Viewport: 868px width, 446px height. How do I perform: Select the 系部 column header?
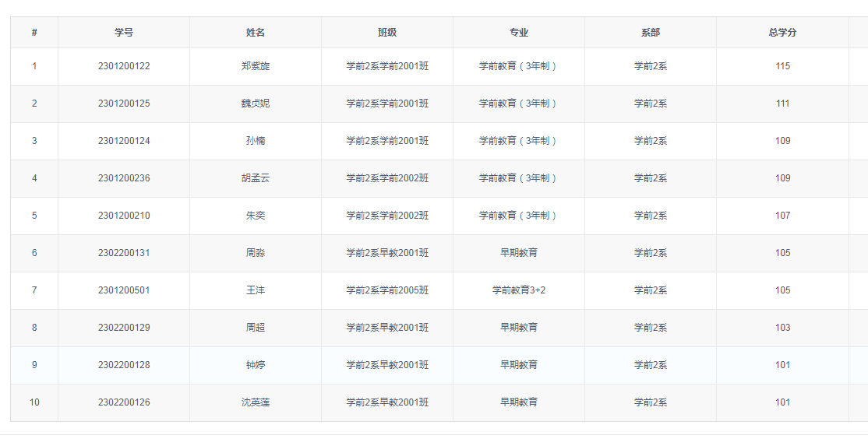(651, 33)
